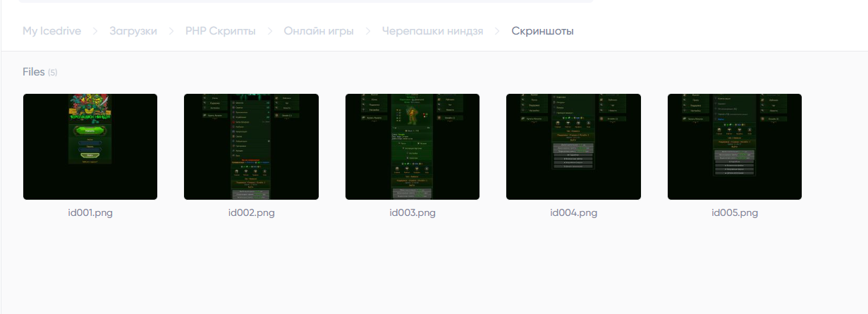
Task: Click chevron after My Icedrive breadcrumb
Action: 95,32
